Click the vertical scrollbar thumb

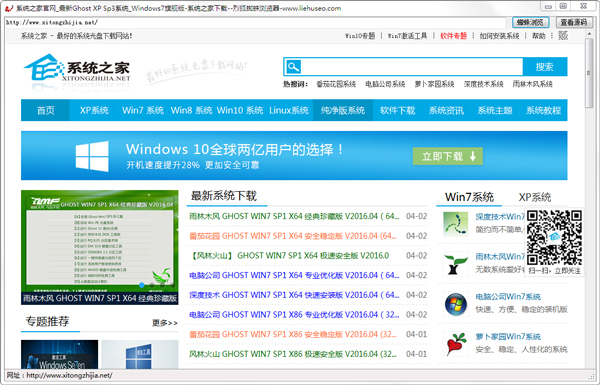click(589, 73)
